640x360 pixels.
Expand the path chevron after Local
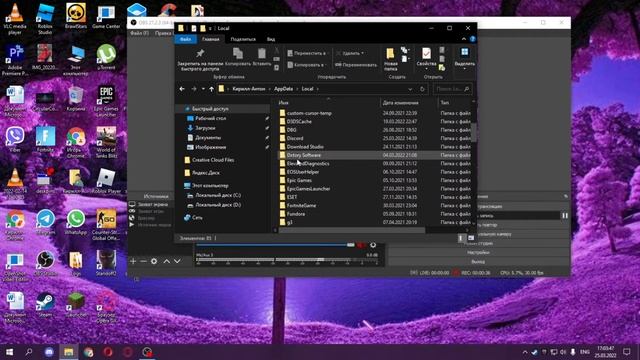pyautogui.click(x=318, y=89)
